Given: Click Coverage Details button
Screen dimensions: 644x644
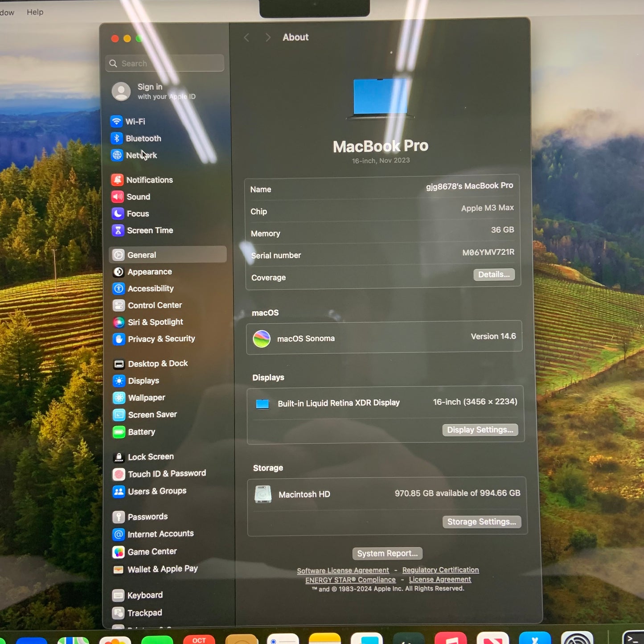Looking at the screenshot, I should coord(494,275).
